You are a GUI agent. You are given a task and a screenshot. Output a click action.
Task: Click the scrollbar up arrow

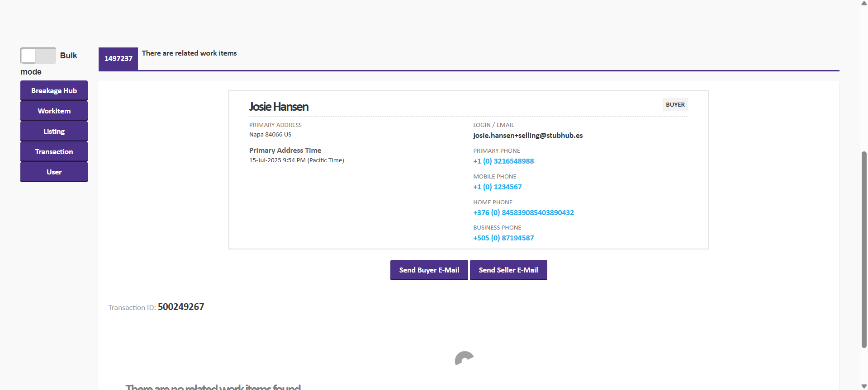pyautogui.click(x=864, y=3)
